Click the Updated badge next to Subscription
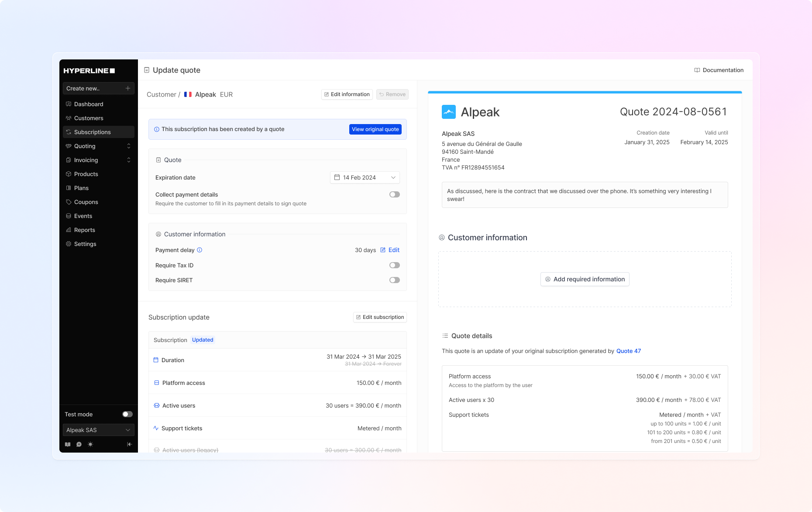This screenshot has height=512, width=812. [x=203, y=340]
